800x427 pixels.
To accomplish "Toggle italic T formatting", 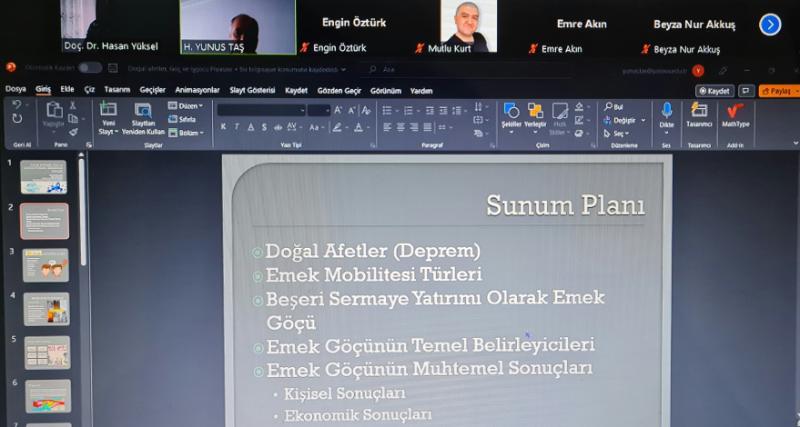I will [236, 128].
